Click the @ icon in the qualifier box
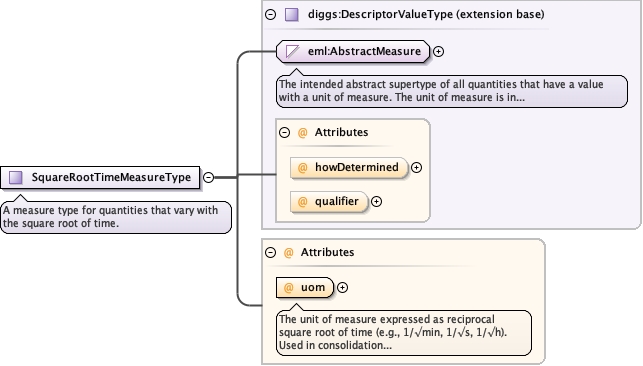This screenshot has width=643, height=366. pos(302,202)
